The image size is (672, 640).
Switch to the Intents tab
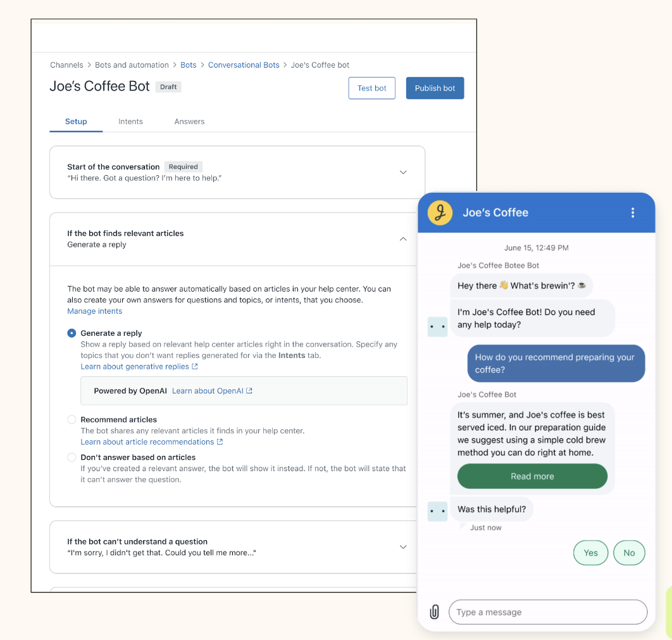pyautogui.click(x=130, y=121)
